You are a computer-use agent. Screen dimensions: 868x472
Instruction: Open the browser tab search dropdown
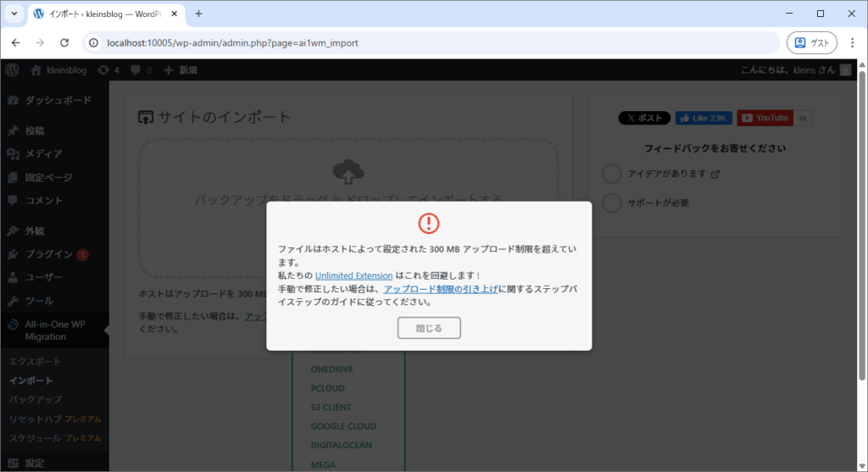pos(14,14)
